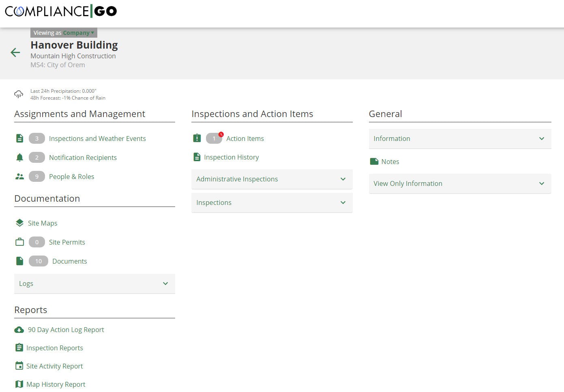Viewport: 564px width, 392px height.
Task: Click the people icon beside People & Roles
Action: (19, 176)
